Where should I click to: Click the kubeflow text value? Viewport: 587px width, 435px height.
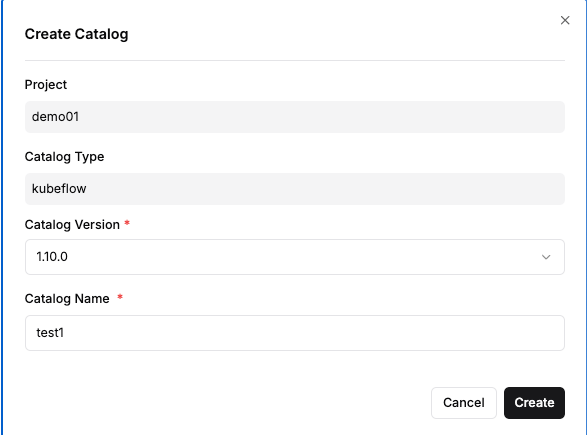tap(59, 189)
